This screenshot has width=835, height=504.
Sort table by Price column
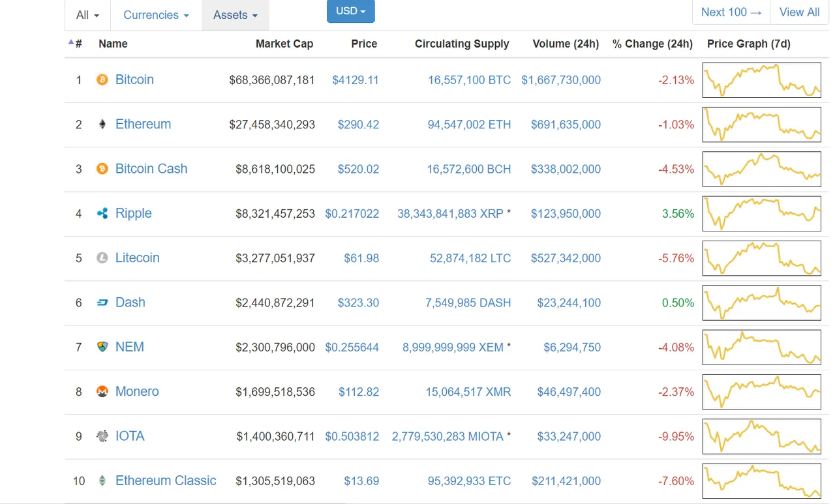[364, 44]
